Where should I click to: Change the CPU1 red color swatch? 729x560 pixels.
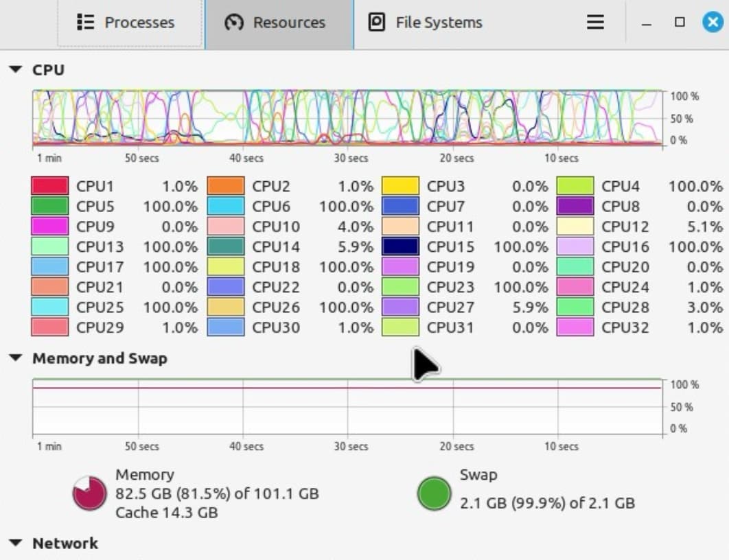point(50,186)
